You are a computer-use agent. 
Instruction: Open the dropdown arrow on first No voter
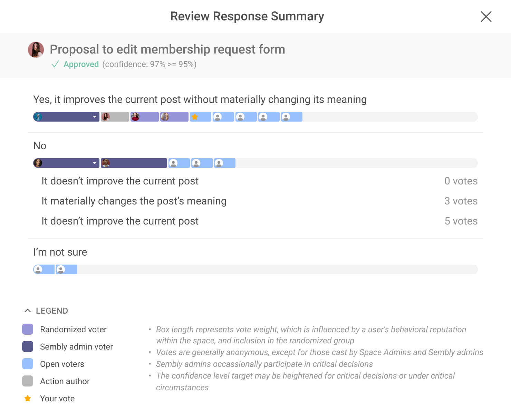pyautogui.click(x=95, y=163)
